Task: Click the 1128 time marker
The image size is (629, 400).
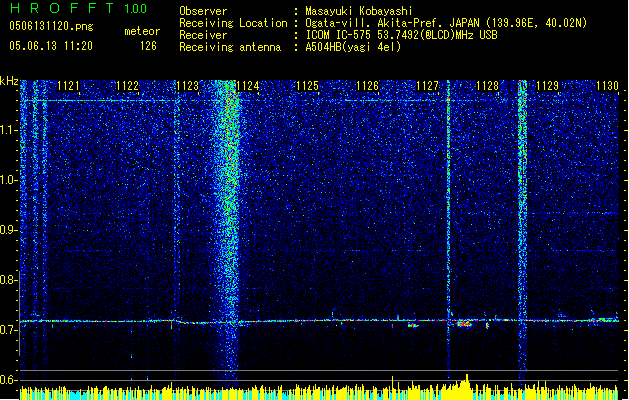Action: (x=487, y=86)
